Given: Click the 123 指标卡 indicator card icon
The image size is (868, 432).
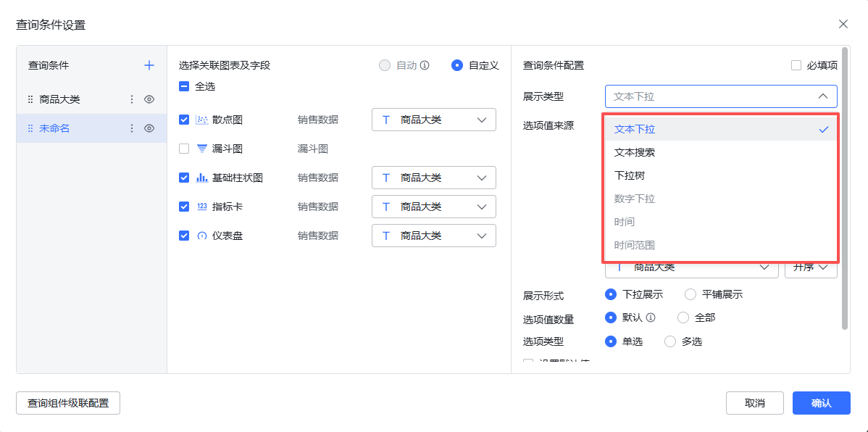Looking at the screenshot, I should (x=201, y=207).
